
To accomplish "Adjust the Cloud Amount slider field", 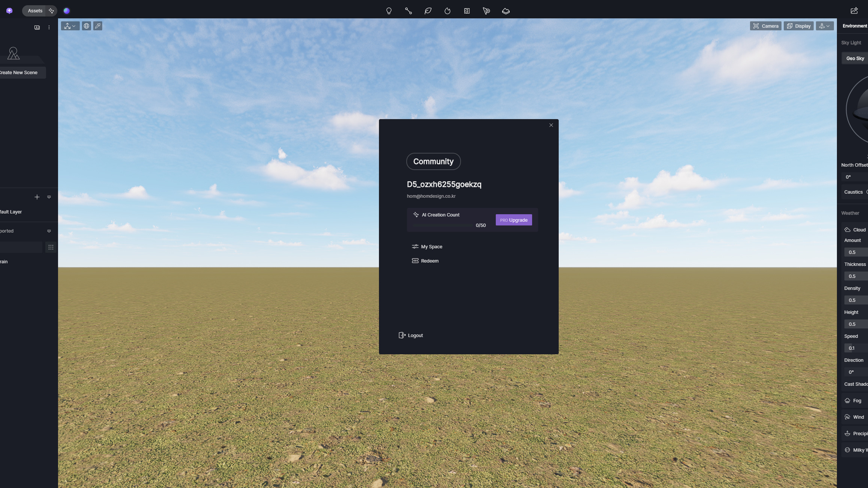I will pyautogui.click(x=855, y=252).
